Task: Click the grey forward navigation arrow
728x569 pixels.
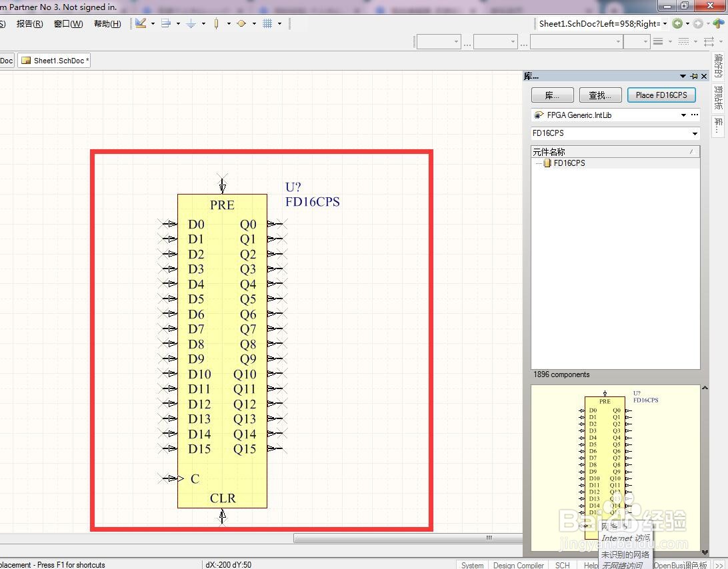Action: point(698,24)
